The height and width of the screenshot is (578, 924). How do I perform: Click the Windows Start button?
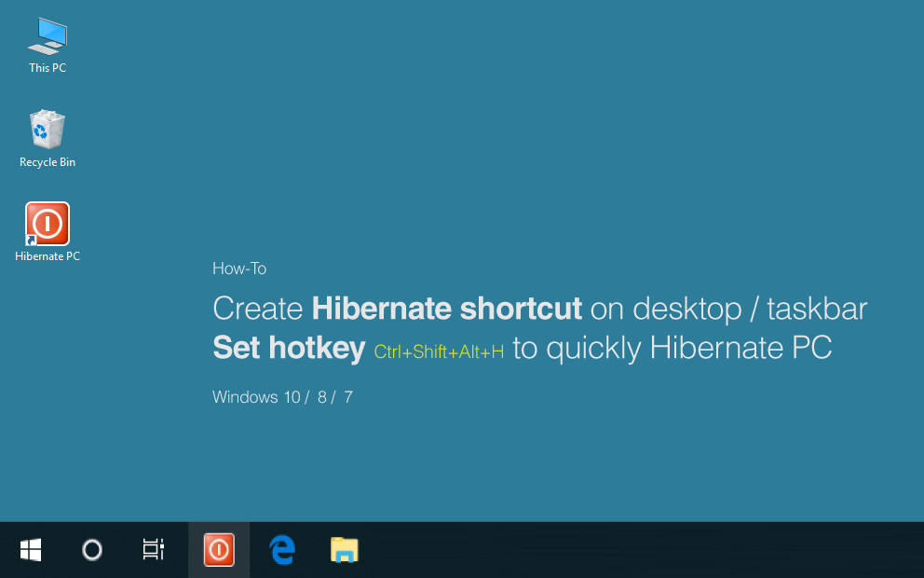pos(30,550)
